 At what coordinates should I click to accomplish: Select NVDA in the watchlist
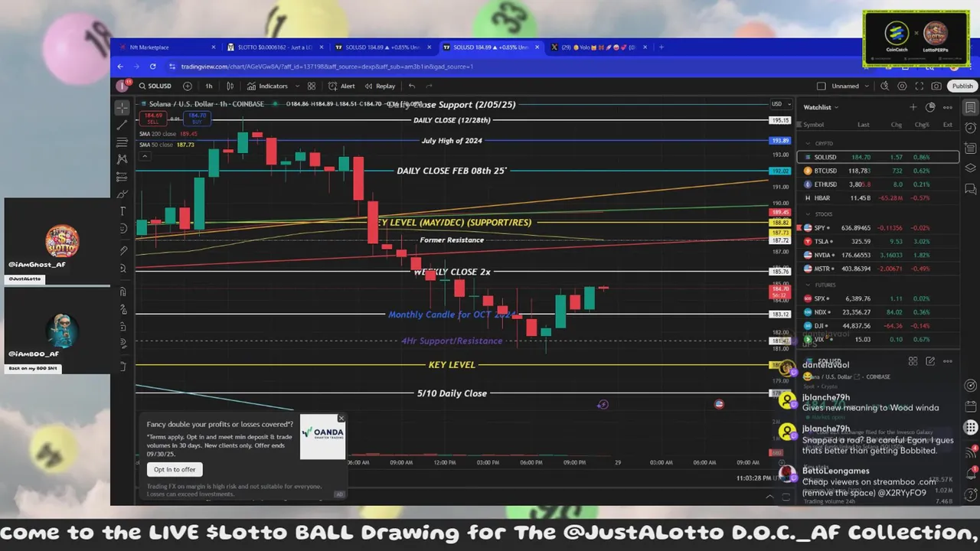(x=877, y=255)
